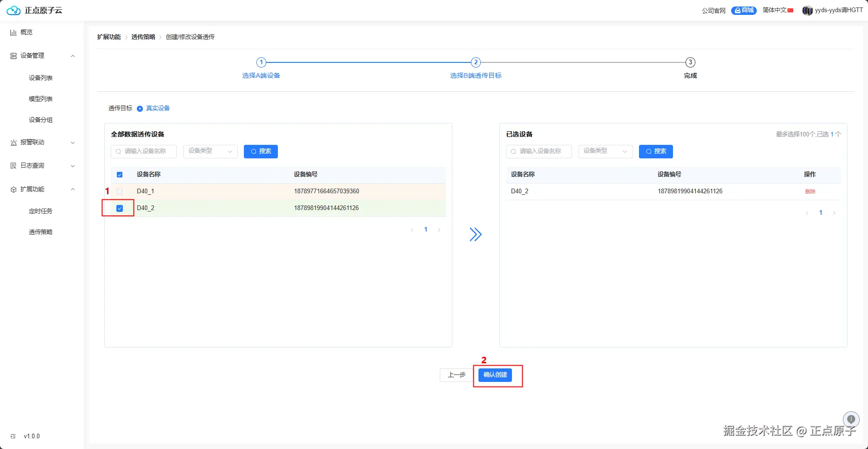Click the 扩展功能 cube icon
This screenshot has height=449, width=868.
(13, 190)
